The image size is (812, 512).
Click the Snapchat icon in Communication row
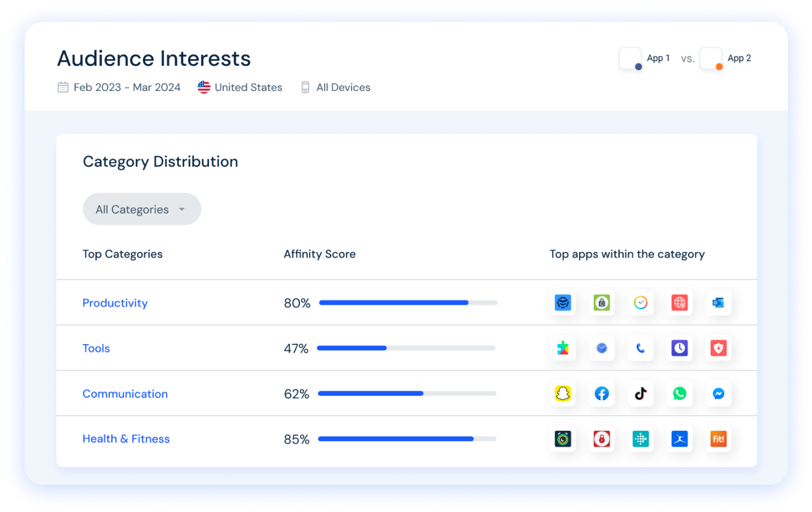(564, 393)
